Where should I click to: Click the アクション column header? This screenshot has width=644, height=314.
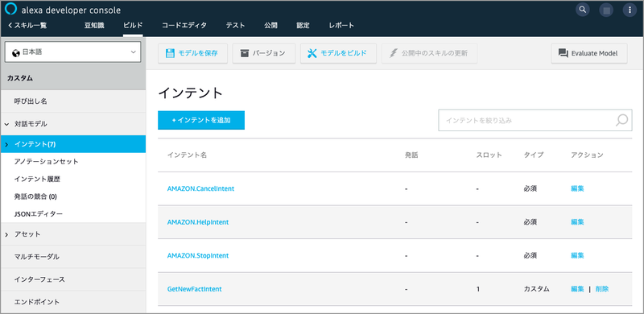[587, 155]
